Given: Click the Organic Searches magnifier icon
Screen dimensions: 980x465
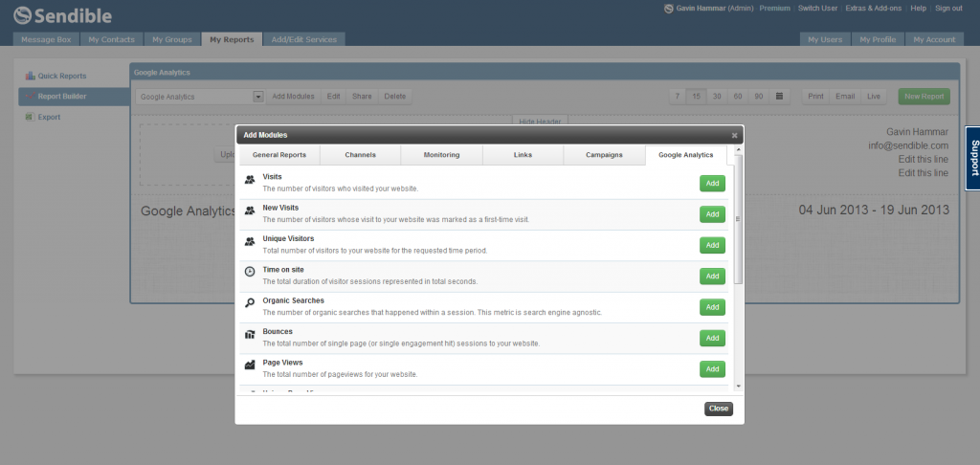Looking at the screenshot, I should [250, 303].
